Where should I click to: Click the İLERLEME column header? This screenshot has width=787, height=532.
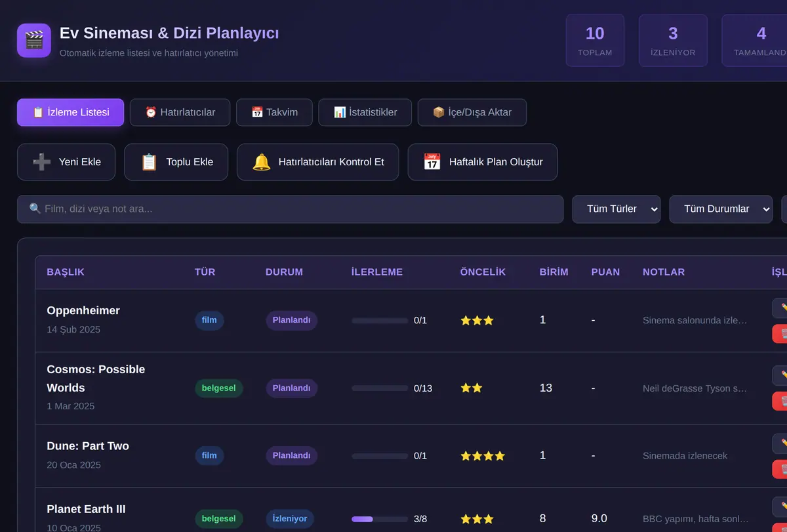[377, 272]
